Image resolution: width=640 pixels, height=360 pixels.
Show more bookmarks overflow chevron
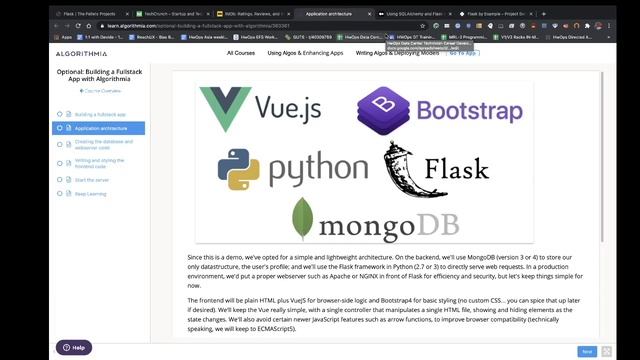tap(609, 37)
